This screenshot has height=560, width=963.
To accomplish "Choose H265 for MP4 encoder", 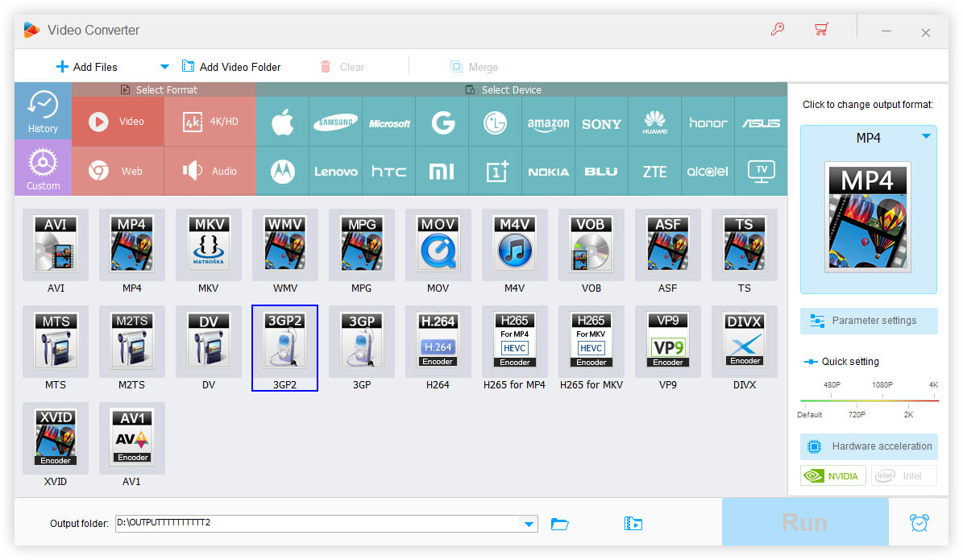I will (x=515, y=342).
